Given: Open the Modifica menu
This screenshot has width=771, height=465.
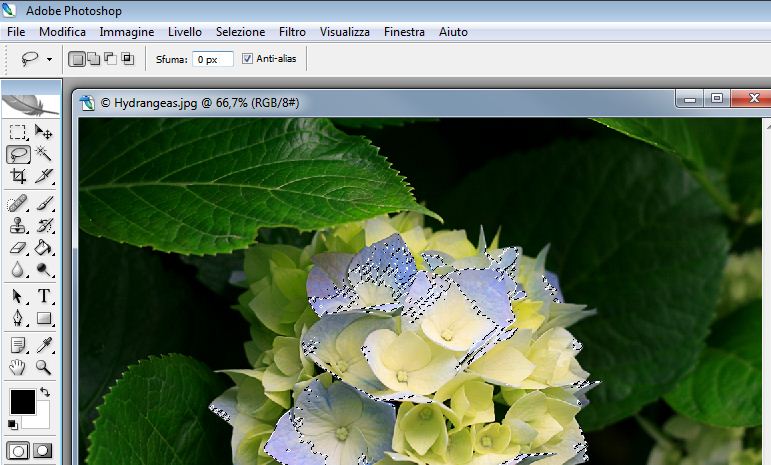Looking at the screenshot, I should tap(62, 32).
